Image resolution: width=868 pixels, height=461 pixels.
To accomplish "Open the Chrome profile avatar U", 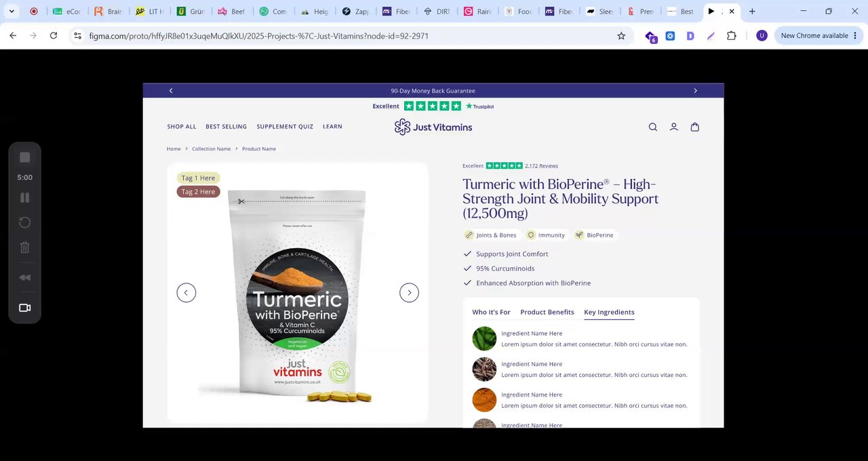I will click(x=762, y=36).
